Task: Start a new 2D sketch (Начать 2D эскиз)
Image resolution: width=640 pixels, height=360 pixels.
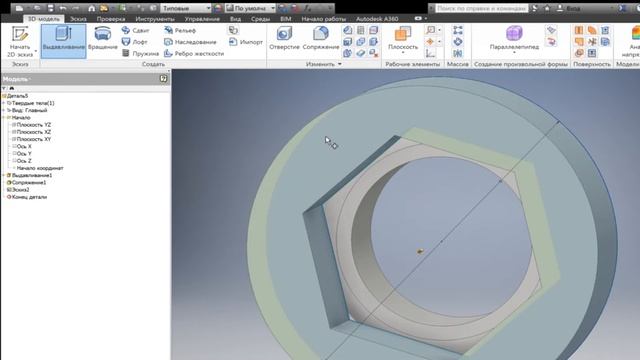Action: click(20, 42)
